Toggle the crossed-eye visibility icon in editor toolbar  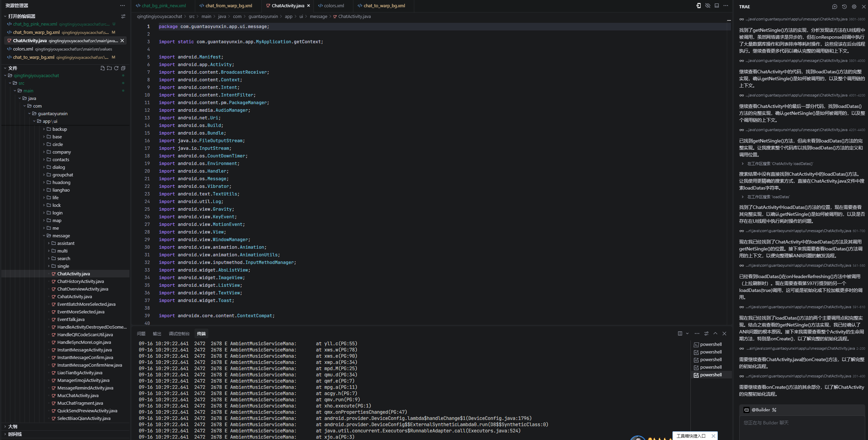pos(707,6)
